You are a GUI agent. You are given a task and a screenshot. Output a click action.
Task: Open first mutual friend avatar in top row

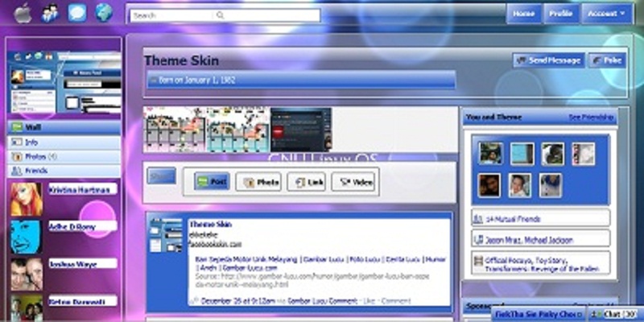pyautogui.click(x=490, y=154)
